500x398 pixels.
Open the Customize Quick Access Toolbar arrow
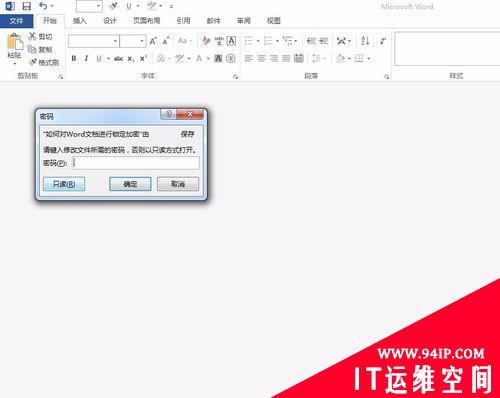171,6
